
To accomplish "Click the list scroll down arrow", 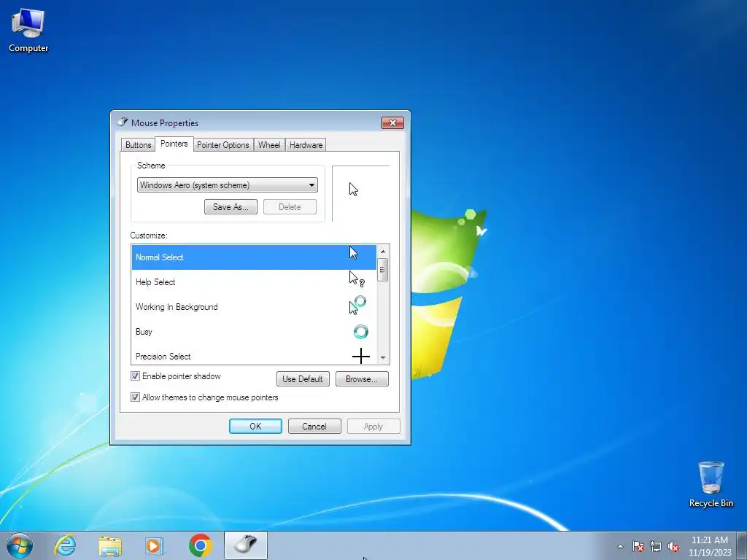I will 382,358.
